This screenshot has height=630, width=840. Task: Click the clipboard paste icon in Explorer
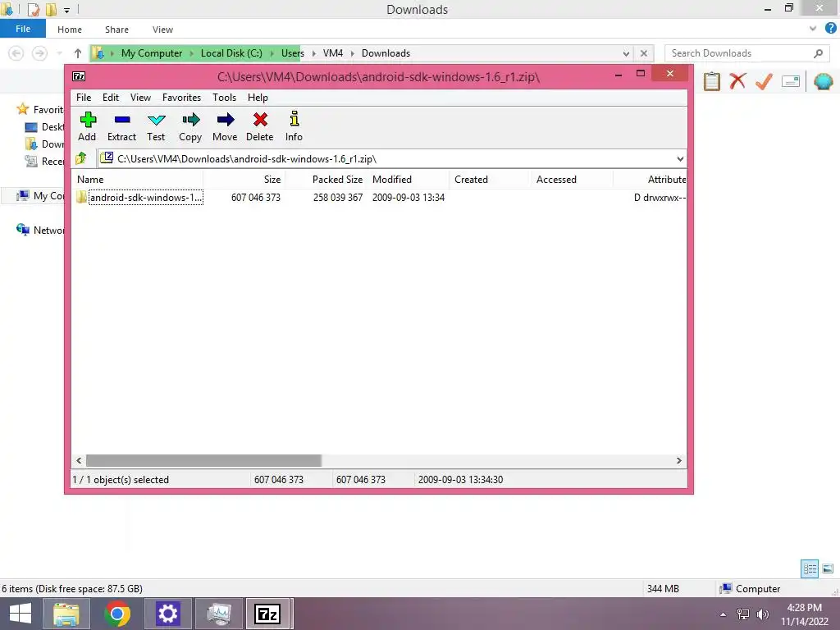click(x=711, y=81)
